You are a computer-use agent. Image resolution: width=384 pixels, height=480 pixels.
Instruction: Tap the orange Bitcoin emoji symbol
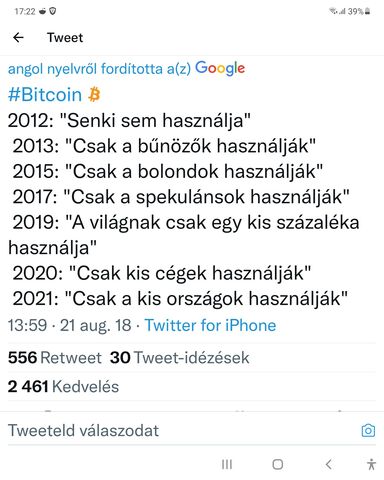(94, 94)
